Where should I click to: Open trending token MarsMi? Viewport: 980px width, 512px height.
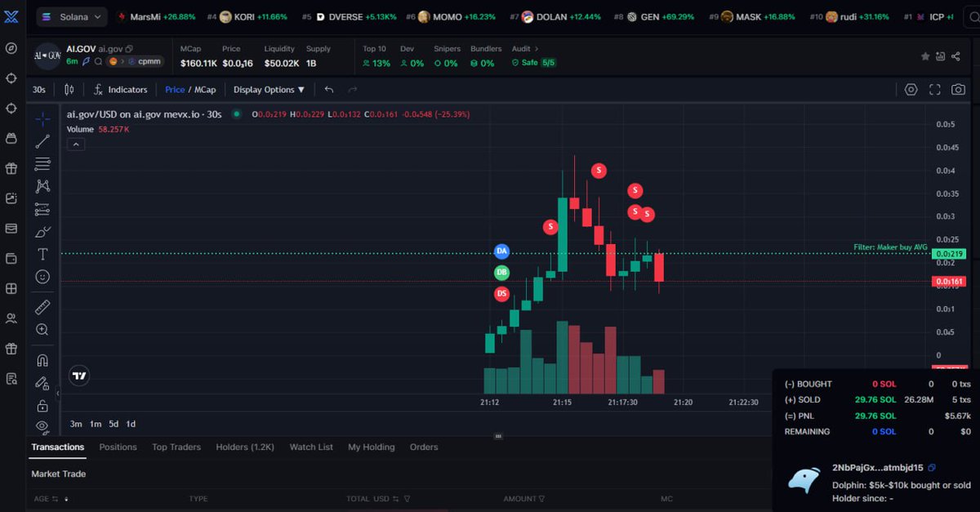pyautogui.click(x=157, y=16)
